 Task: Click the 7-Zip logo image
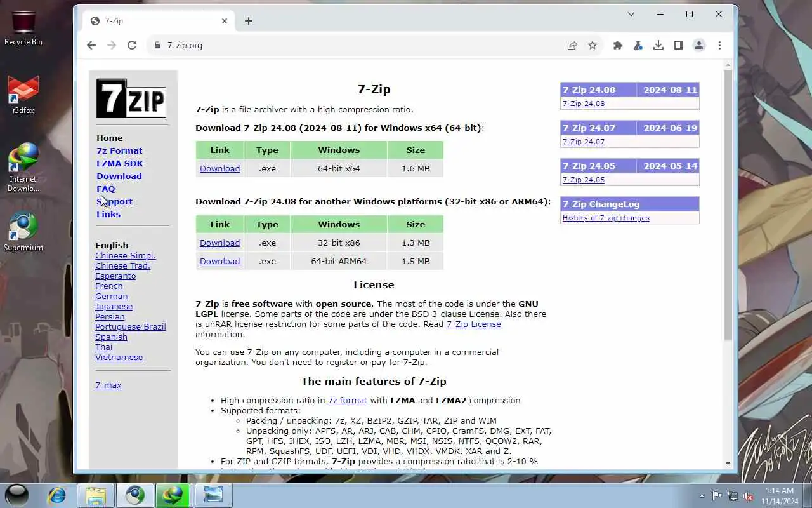(131, 98)
